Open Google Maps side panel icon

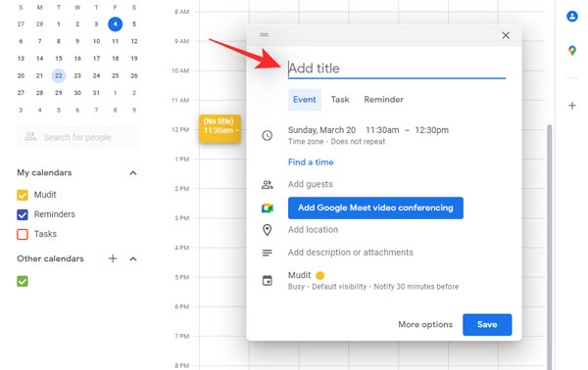tap(572, 50)
